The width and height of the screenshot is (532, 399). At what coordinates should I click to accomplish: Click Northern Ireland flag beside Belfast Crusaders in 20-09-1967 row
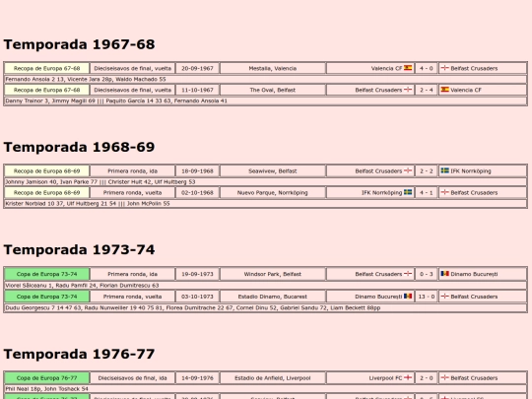[x=444, y=68]
